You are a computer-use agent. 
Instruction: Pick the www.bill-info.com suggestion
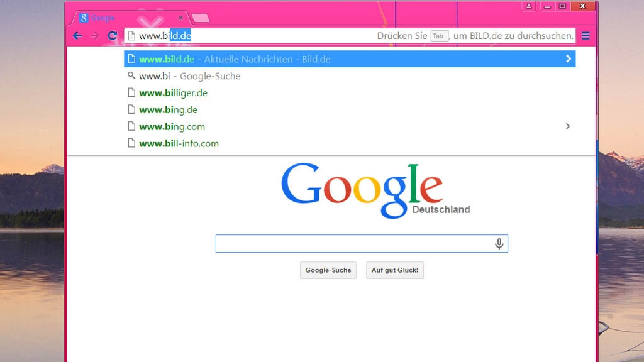pyautogui.click(x=350, y=143)
